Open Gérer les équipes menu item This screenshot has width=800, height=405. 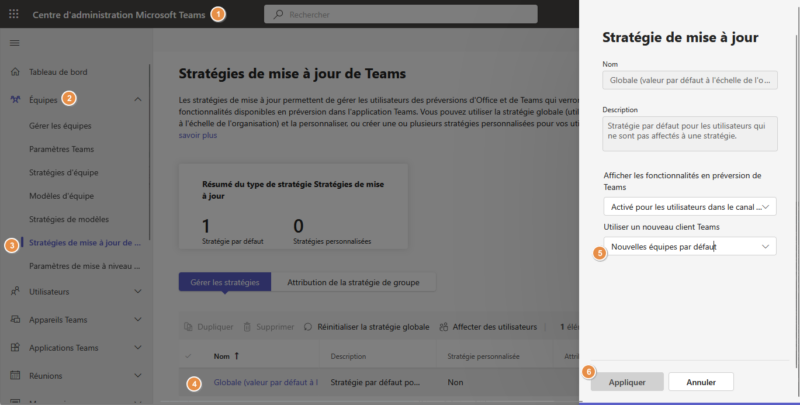60,125
